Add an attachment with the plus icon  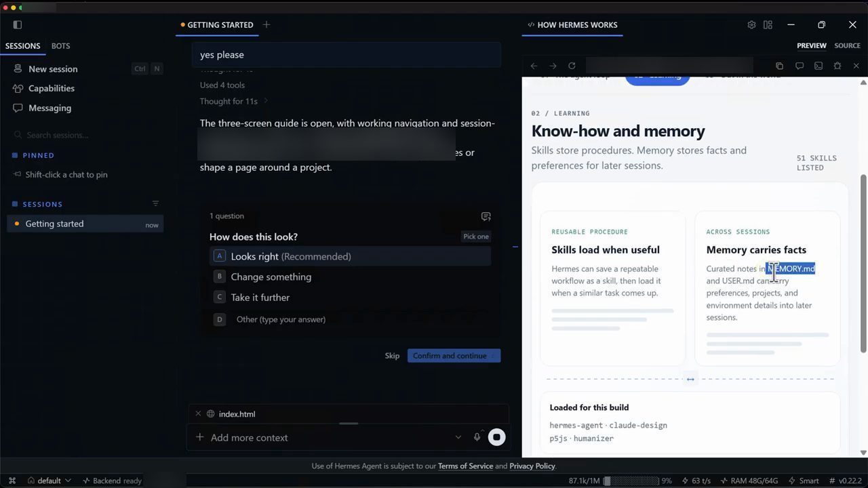199,437
